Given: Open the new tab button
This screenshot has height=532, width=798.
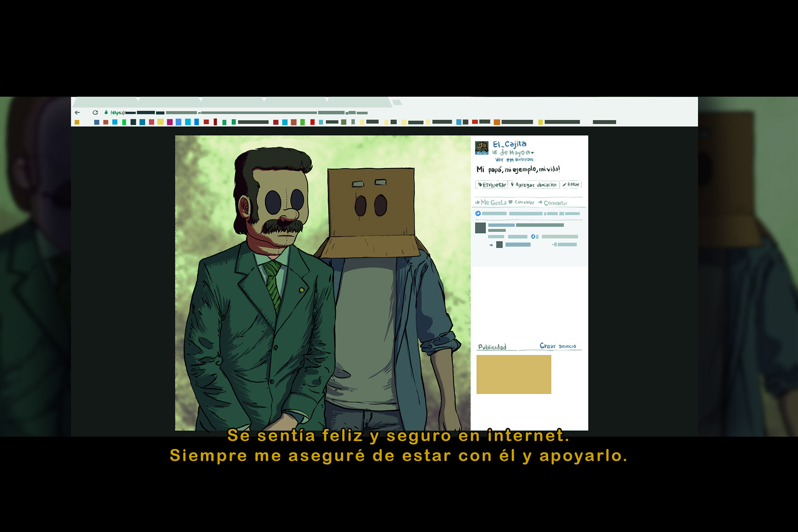Looking at the screenshot, I should tap(397, 102).
